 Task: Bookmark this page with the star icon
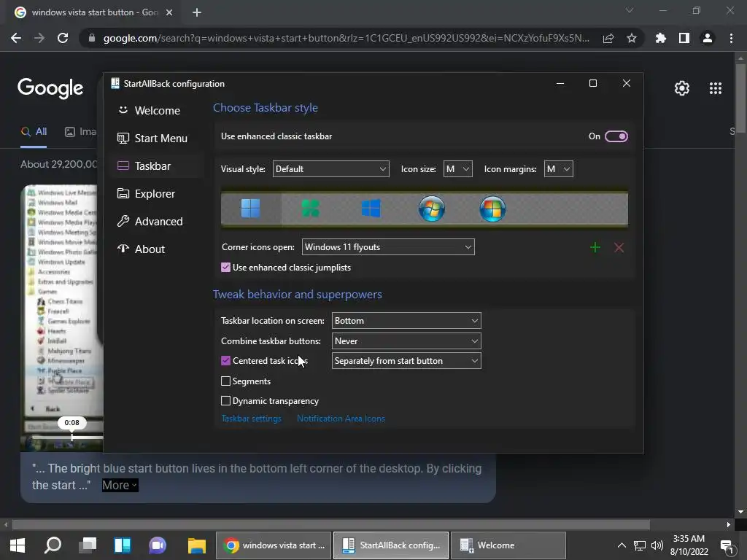pyautogui.click(x=632, y=38)
